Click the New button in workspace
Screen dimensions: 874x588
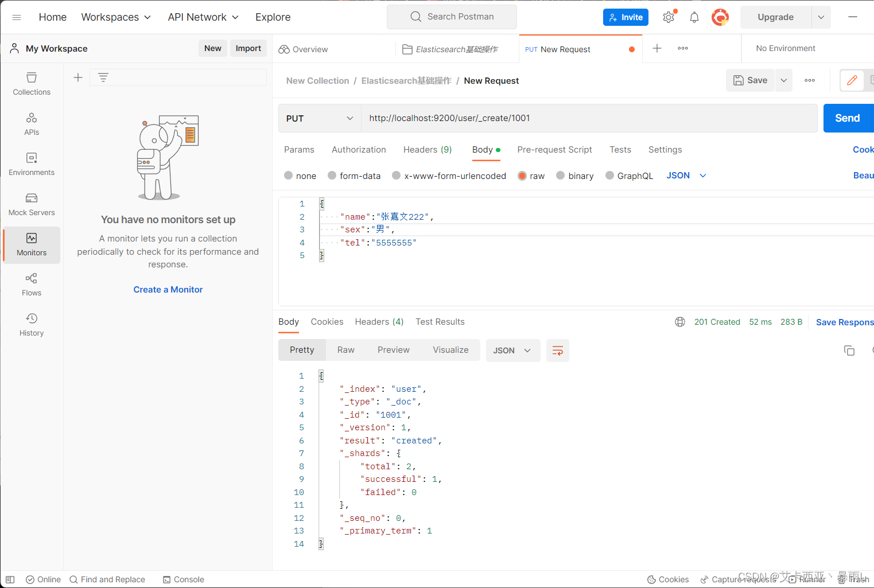point(213,48)
